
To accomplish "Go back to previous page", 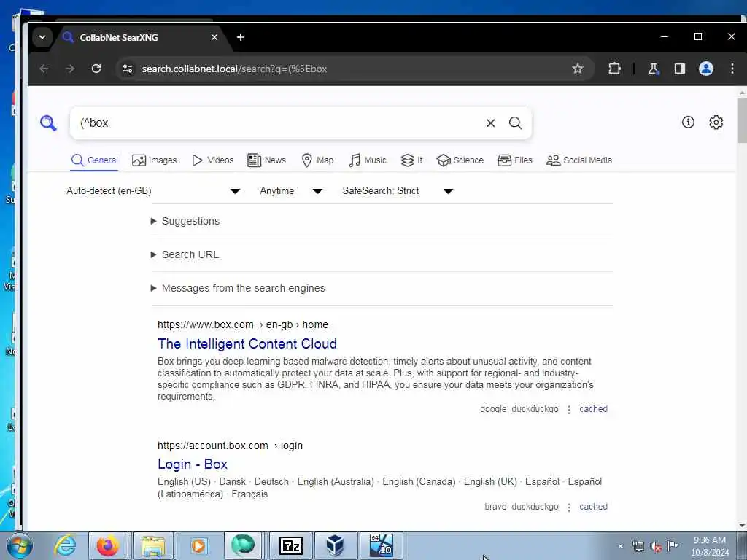I will coord(44,69).
